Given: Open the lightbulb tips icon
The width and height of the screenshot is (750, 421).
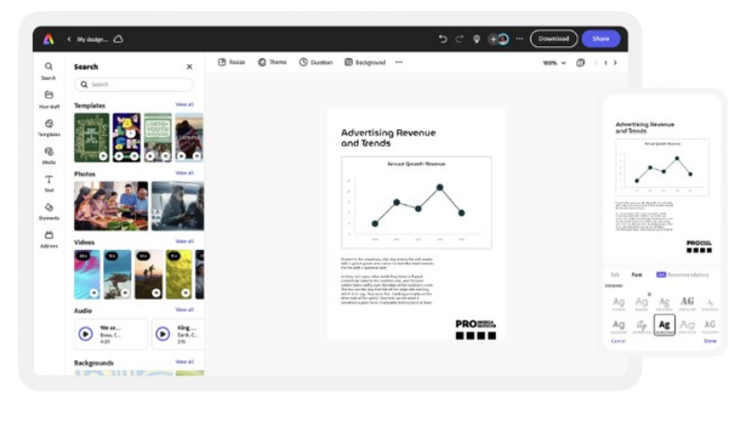Looking at the screenshot, I should [x=476, y=39].
